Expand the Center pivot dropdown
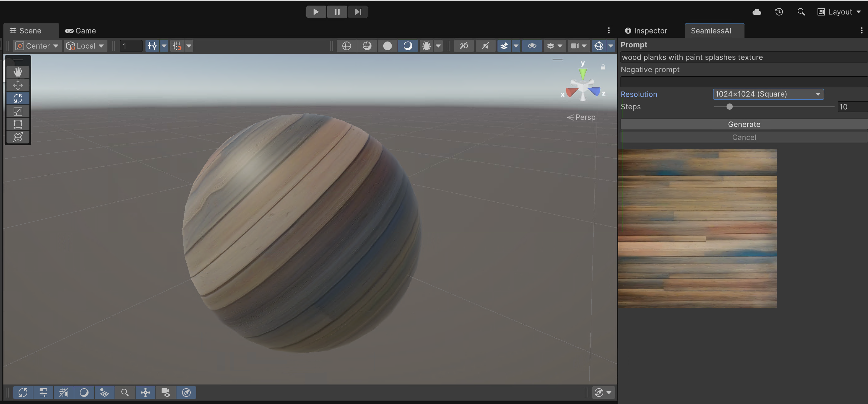 [x=37, y=46]
